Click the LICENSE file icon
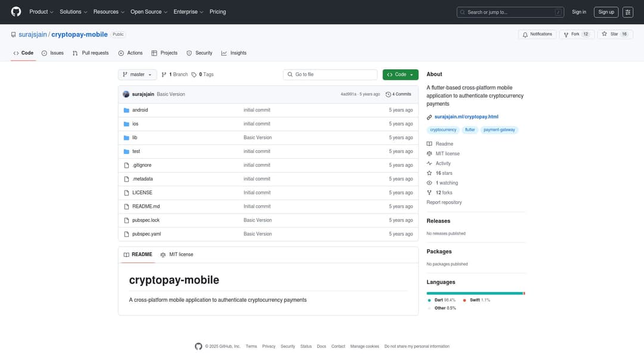 pos(126,193)
